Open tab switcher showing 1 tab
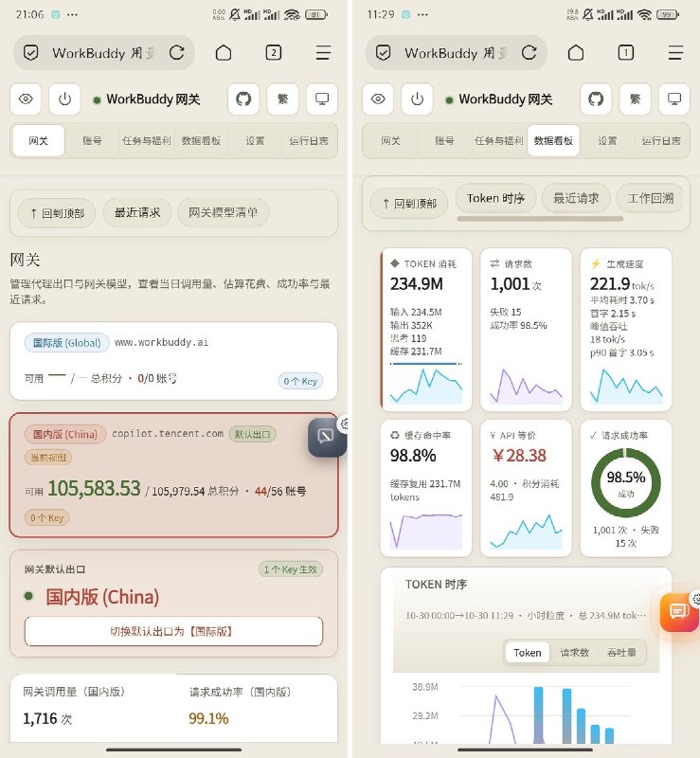The image size is (700, 758). pos(626,52)
